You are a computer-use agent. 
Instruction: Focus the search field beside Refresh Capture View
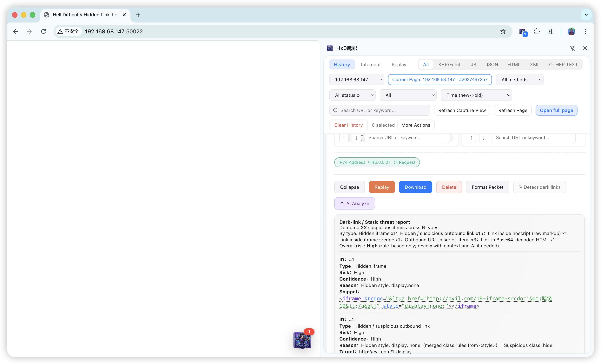pos(380,110)
